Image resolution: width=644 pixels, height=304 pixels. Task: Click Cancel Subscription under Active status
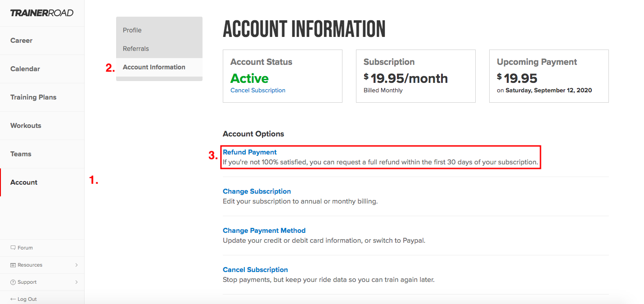(x=258, y=90)
